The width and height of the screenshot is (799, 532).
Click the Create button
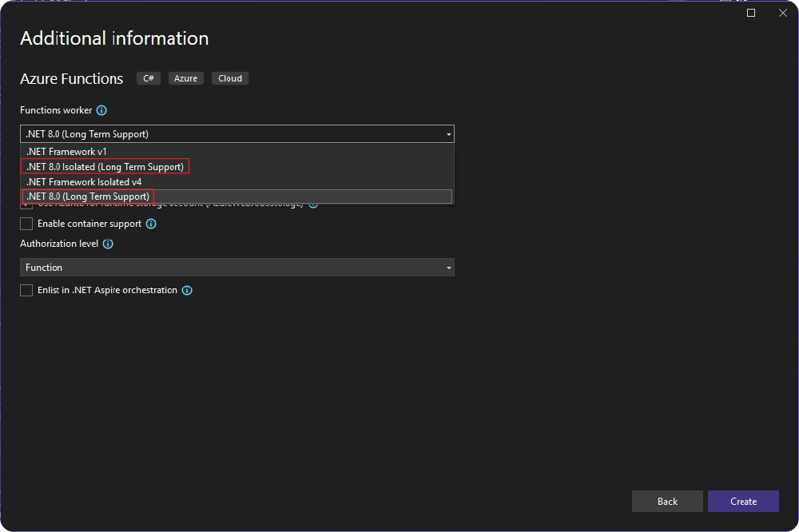[x=743, y=502]
